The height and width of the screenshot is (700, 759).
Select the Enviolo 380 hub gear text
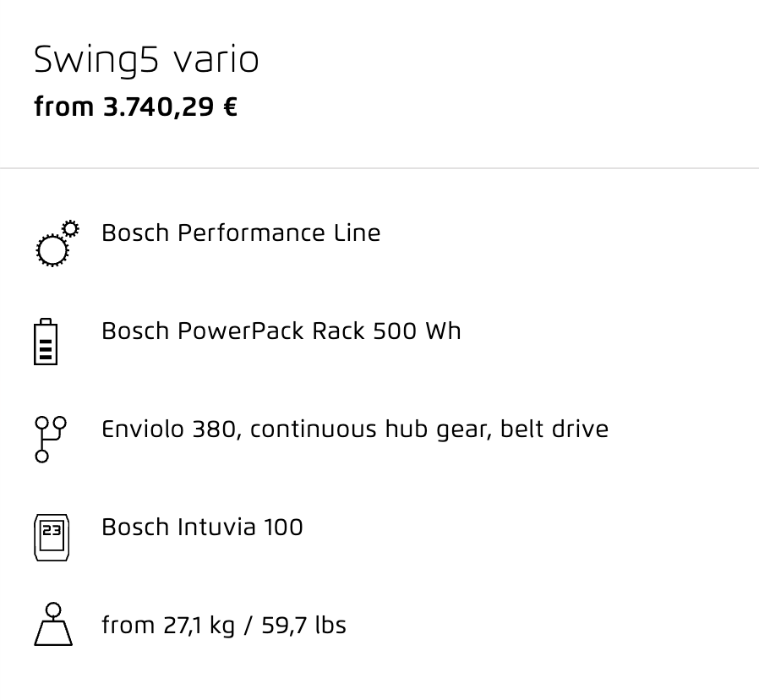355,429
